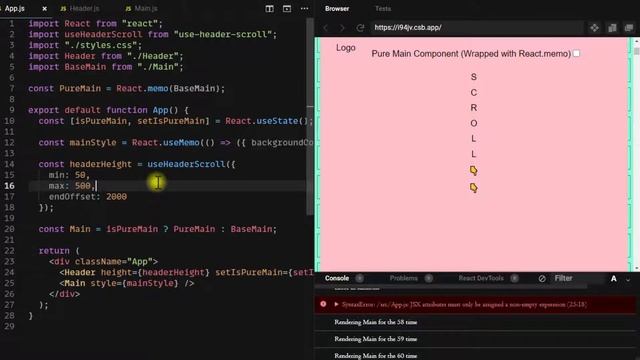Switch to the Tests tab
This screenshot has height=360, width=640.
383,9
